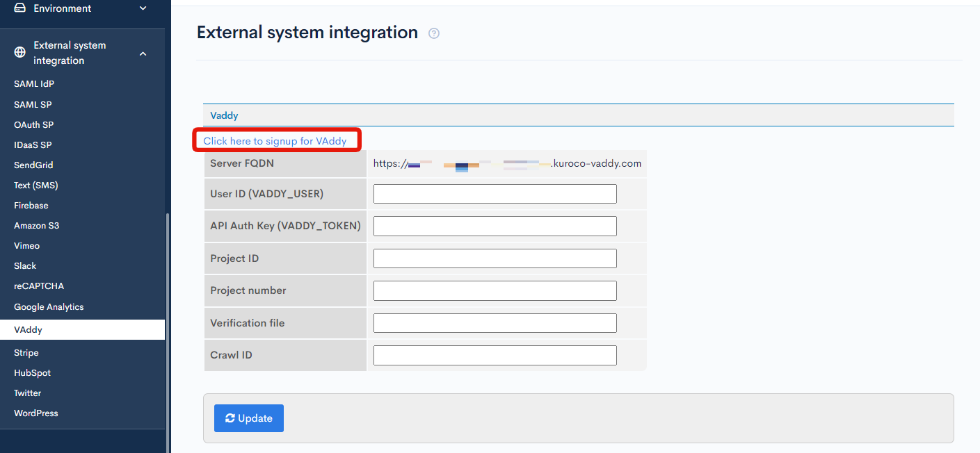Viewport: 980px width, 453px height.
Task: Click the globe icon beside External system integration
Action: coord(19,53)
